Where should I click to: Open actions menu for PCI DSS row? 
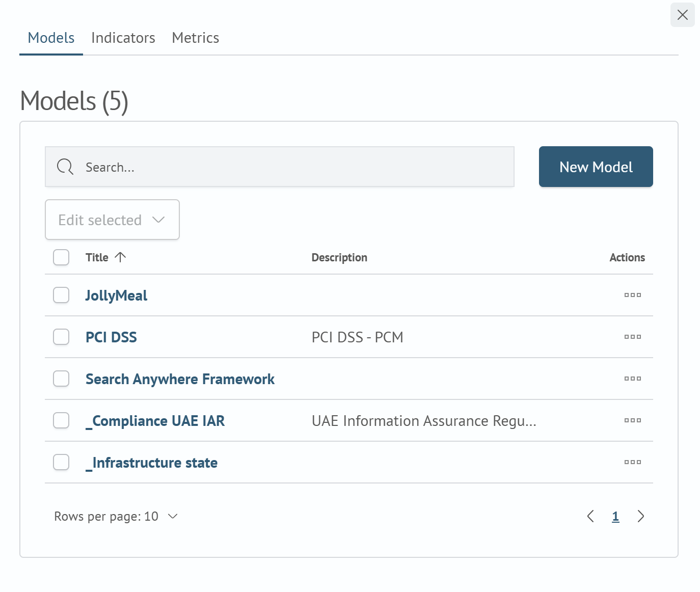(632, 337)
